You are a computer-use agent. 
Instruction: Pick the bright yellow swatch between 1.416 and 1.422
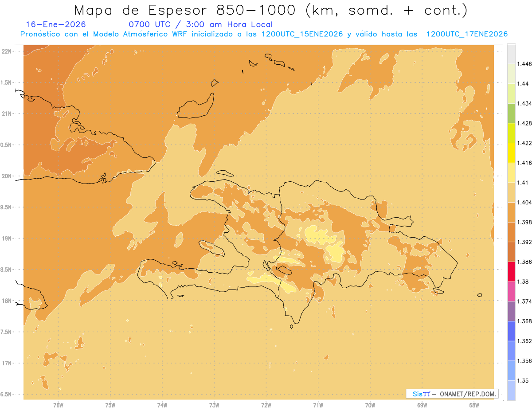click(511, 153)
